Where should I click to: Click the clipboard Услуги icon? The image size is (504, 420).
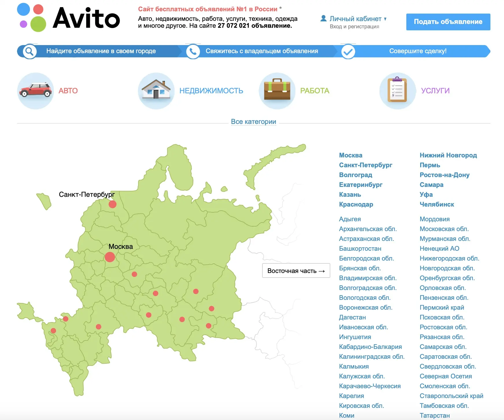pos(397,91)
